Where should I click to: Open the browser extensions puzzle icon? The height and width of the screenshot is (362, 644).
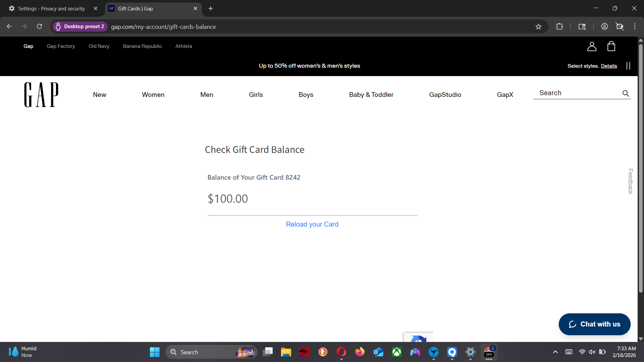(x=559, y=26)
